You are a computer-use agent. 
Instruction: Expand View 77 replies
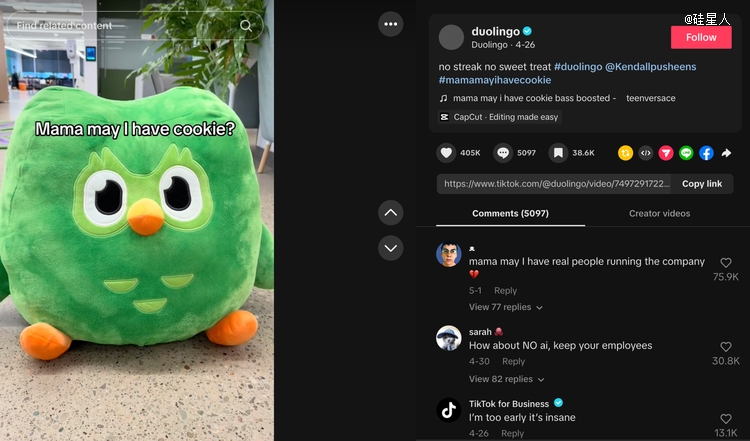point(506,307)
